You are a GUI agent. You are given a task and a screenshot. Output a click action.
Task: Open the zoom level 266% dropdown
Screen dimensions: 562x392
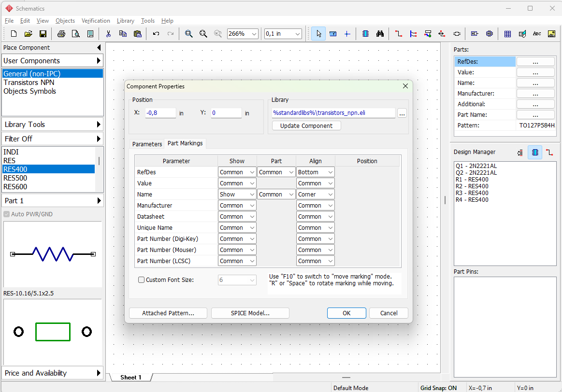(254, 34)
